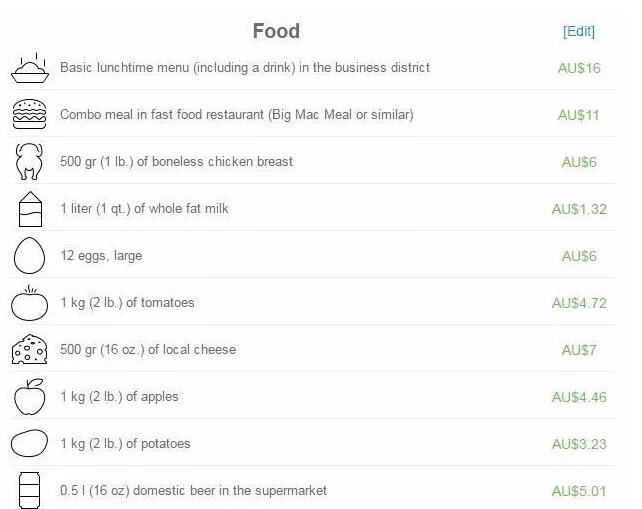Open the Edit link for Food
The width and height of the screenshot is (642, 509).
pos(579,31)
